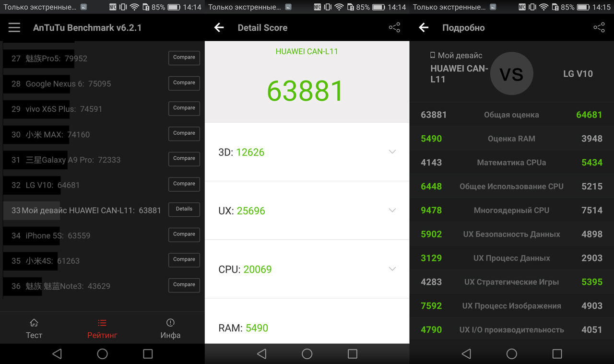Viewport: 614px width, 364px height.
Task: Open the hamburger menu in AnTuTu Benchmark
Action: (14, 28)
